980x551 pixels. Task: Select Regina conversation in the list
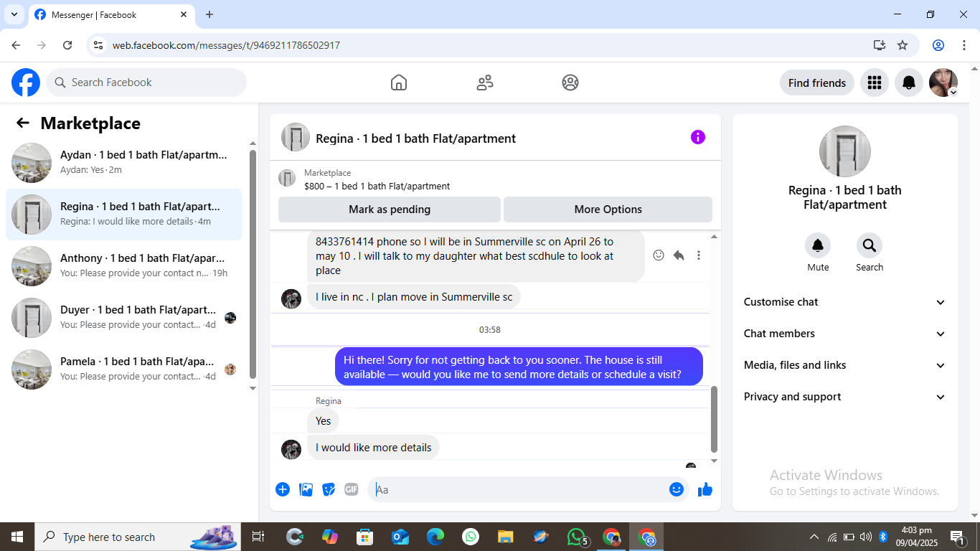[x=123, y=215]
